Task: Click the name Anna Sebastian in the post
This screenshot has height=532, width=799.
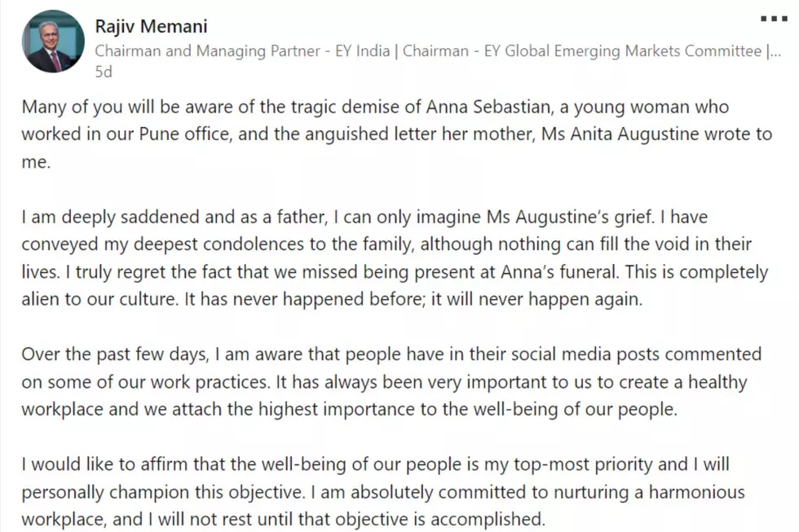Action: 488,107
